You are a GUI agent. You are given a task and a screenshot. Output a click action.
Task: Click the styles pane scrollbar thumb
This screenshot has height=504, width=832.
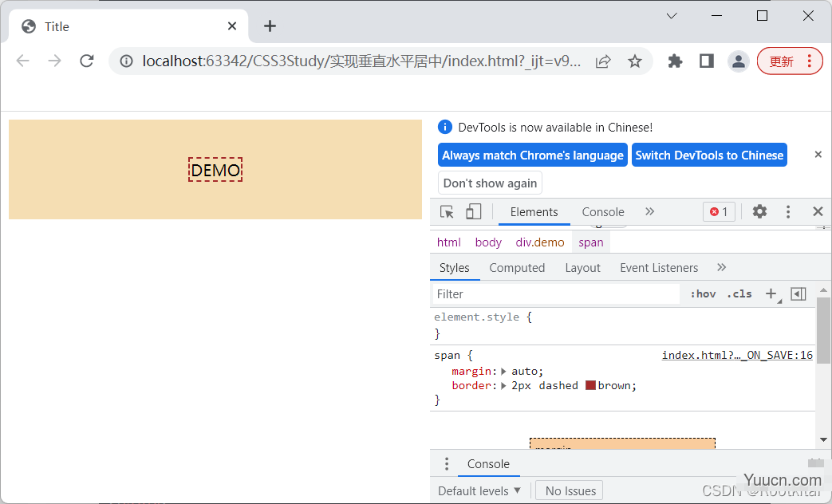coord(823,331)
